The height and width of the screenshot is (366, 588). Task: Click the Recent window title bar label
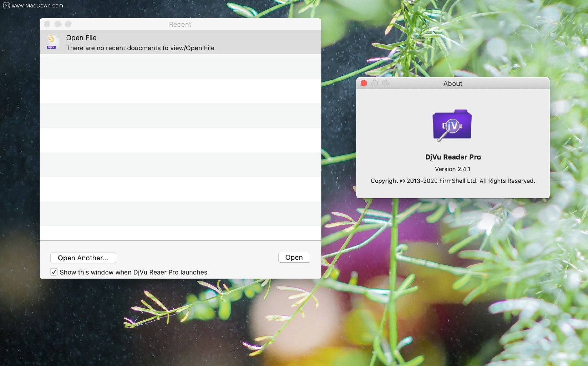tap(180, 24)
